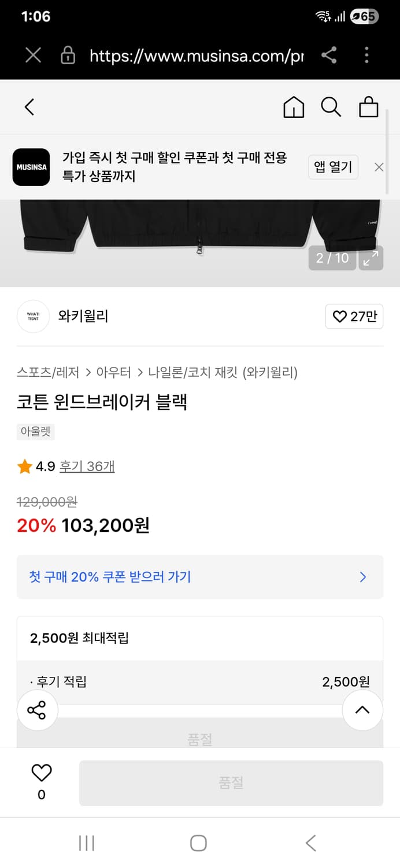This screenshot has height=868, width=400.
Task: Tap the 2/10 image counter indicator
Action: pyautogui.click(x=332, y=258)
